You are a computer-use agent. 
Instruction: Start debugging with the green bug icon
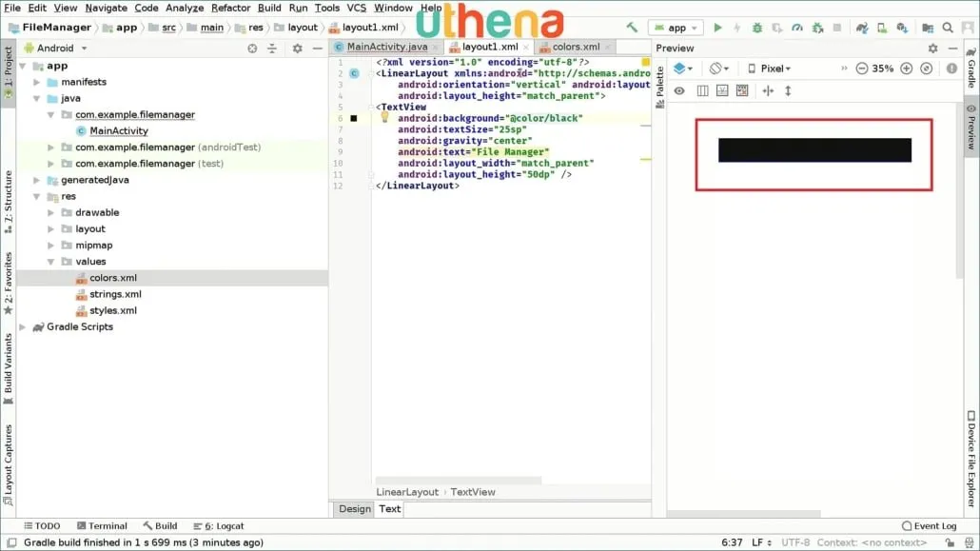point(756,28)
